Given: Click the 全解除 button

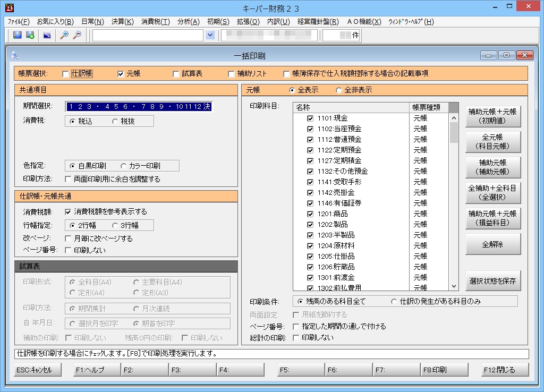Looking at the screenshot, I should (x=492, y=244).
